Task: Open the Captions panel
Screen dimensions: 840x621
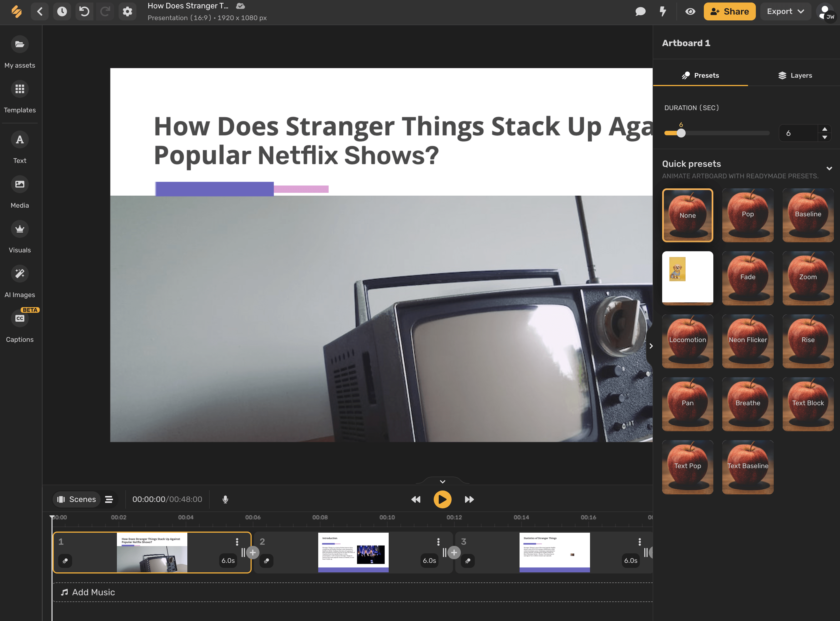Action: [x=20, y=327]
